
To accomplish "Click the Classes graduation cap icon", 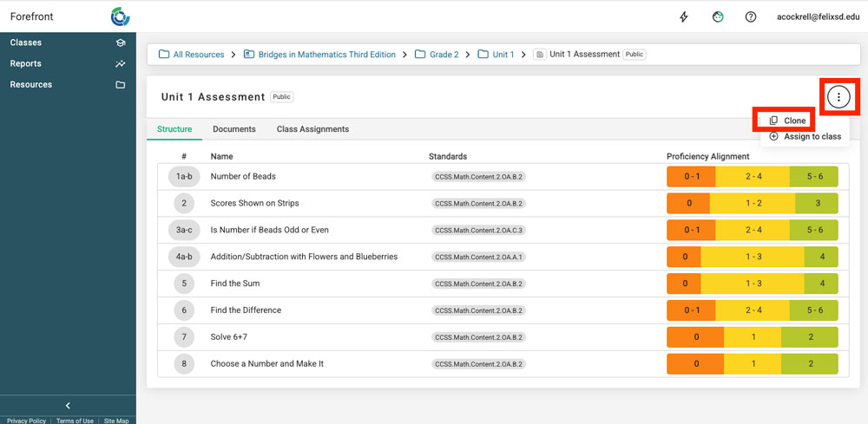I will (121, 42).
